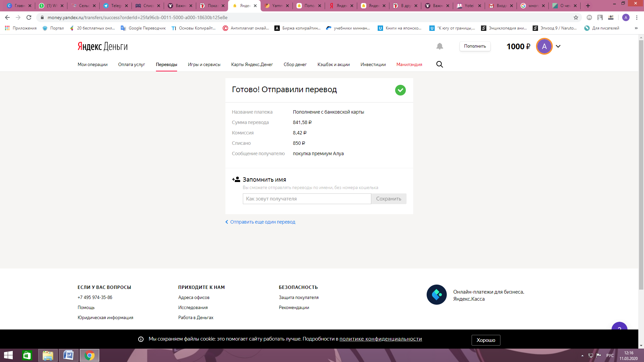The height and width of the screenshot is (362, 644).
Task: Bookmark this page with star icon
Action: (576, 17)
